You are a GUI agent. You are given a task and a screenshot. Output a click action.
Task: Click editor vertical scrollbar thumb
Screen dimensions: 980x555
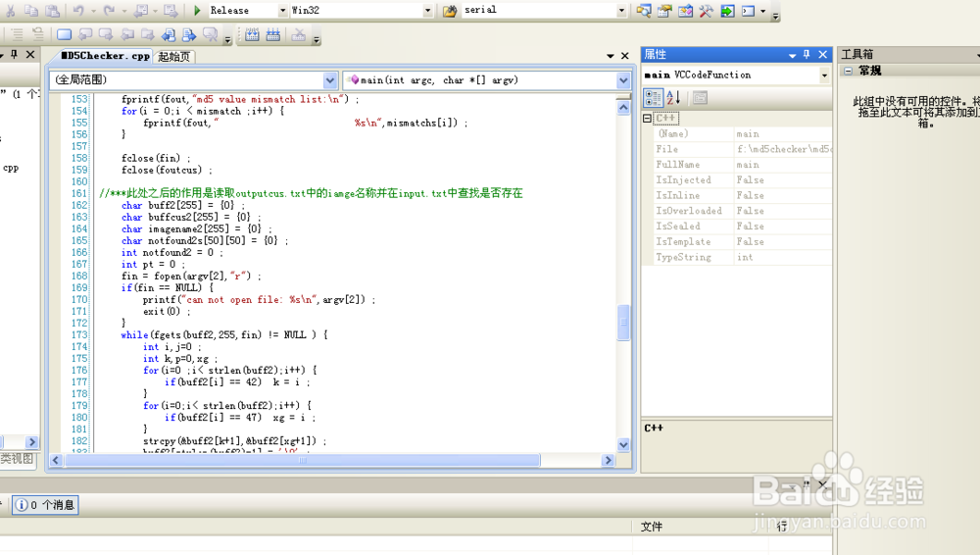(623, 323)
